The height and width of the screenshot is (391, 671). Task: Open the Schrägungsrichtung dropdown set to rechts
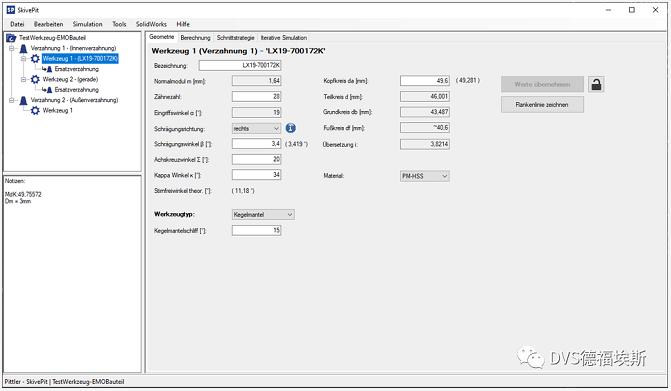pyautogui.click(x=256, y=128)
